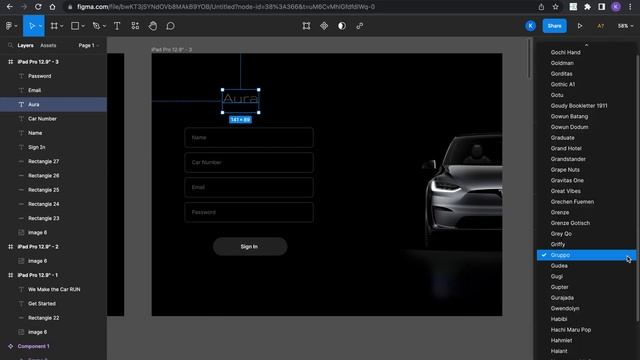This screenshot has width=640, height=360.
Task: Click the browser home icon
Action: (x=52, y=7)
